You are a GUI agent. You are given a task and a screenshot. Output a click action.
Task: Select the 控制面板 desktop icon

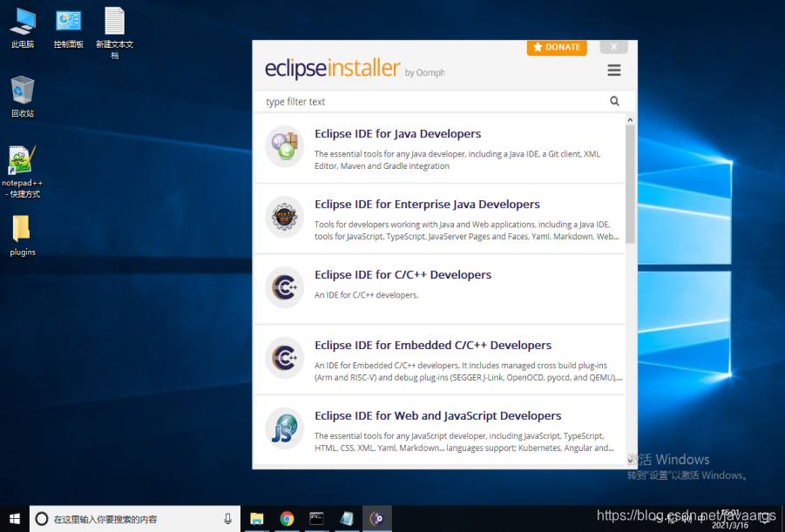point(69,29)
